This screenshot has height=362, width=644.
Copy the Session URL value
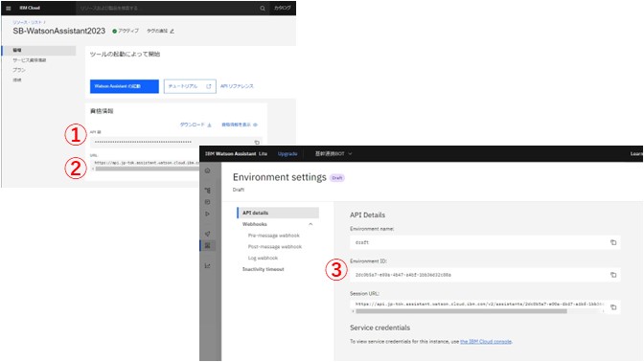point(613,307)
